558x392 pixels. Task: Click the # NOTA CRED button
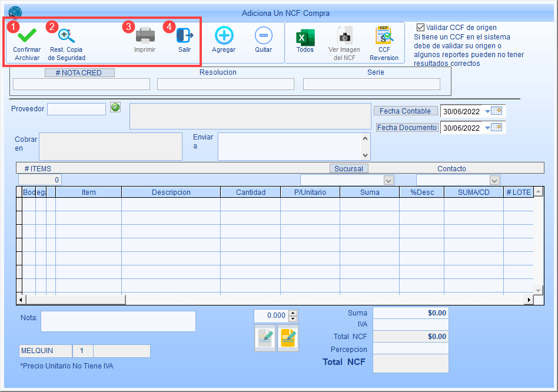(x=79, y=72)
